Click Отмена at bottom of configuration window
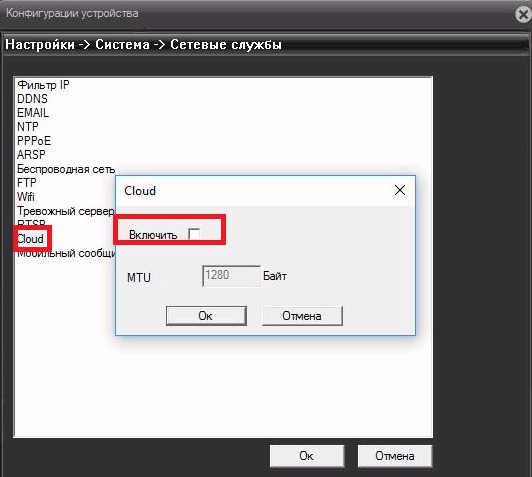Image resolution: width=532 pixels, height=477 pixels. pos(395,456)
